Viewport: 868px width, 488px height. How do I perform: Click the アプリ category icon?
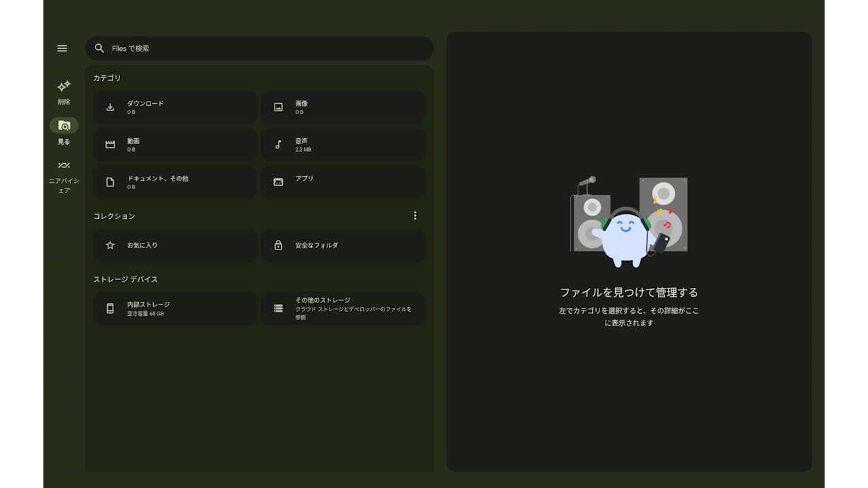coord(278,182)
